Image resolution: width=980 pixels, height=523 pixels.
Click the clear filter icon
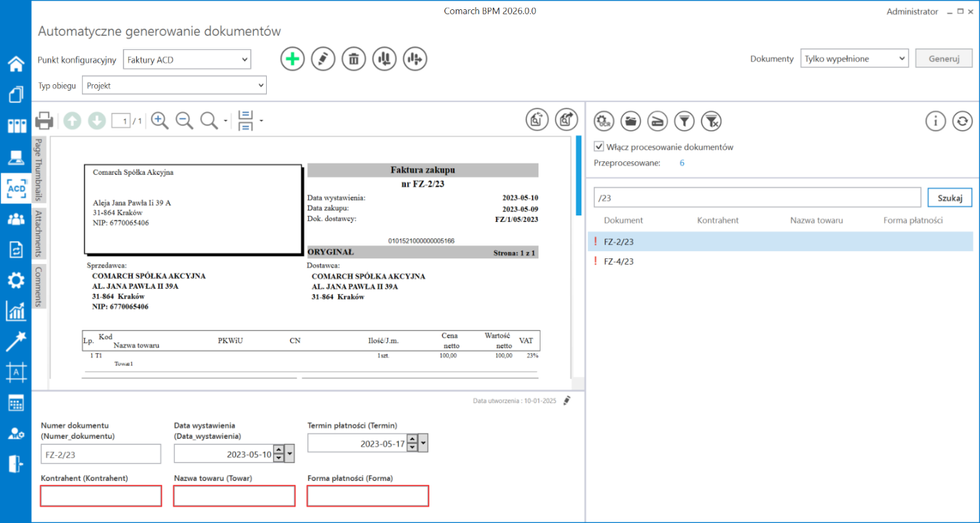711,121
